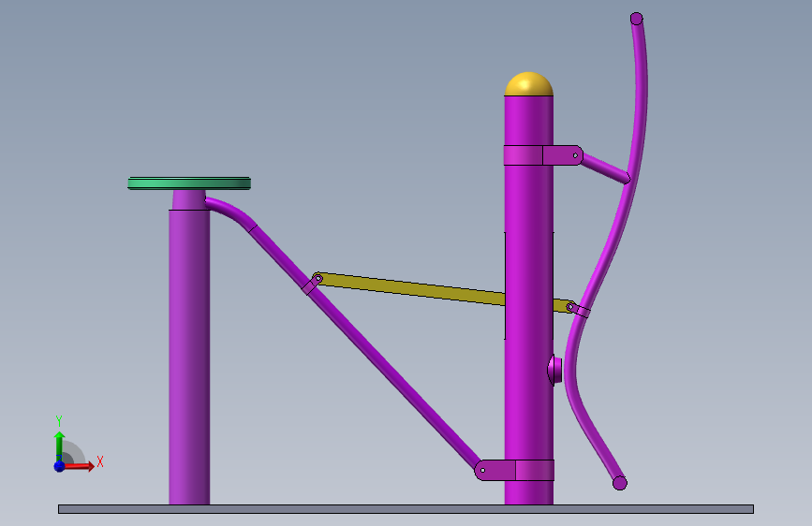This screenshot has width=812, height=526.
Task: Pick the left purple seat post
Action: click(x=189, y=357)
